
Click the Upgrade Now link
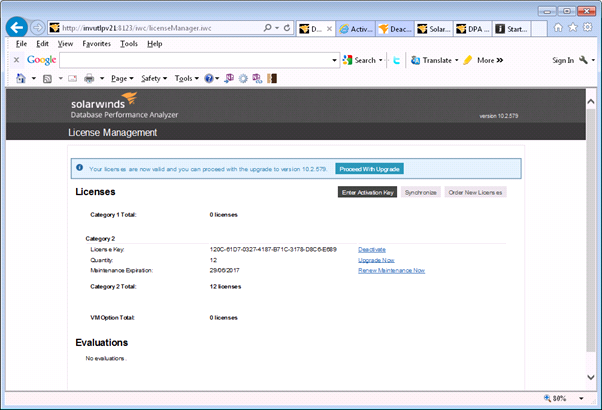376,260
